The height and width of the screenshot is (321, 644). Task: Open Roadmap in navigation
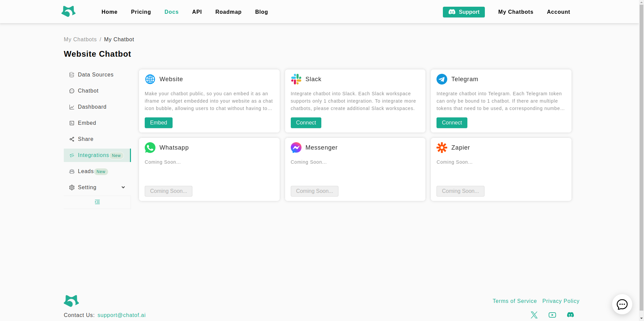[x=228, y=12]
